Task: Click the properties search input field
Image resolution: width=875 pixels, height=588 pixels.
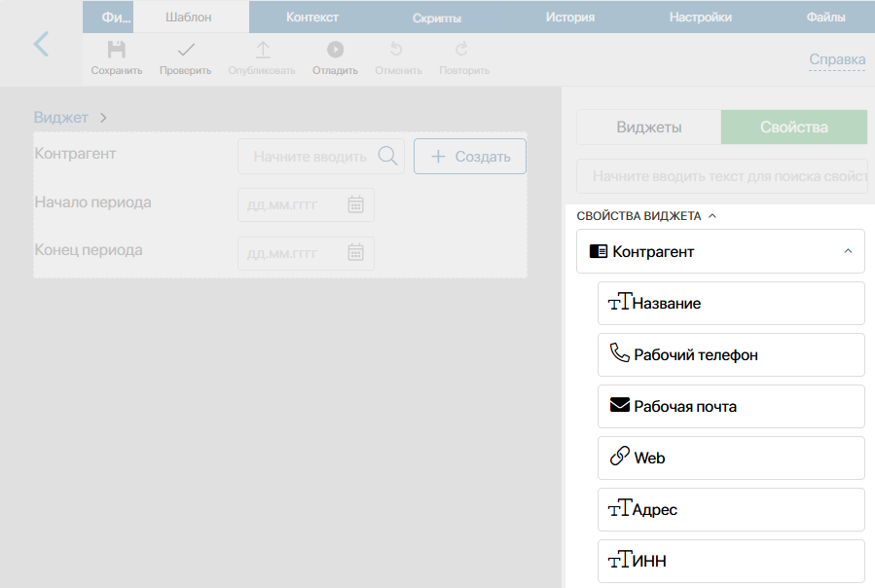Action: pyautogui.click(x=722, y=176)
